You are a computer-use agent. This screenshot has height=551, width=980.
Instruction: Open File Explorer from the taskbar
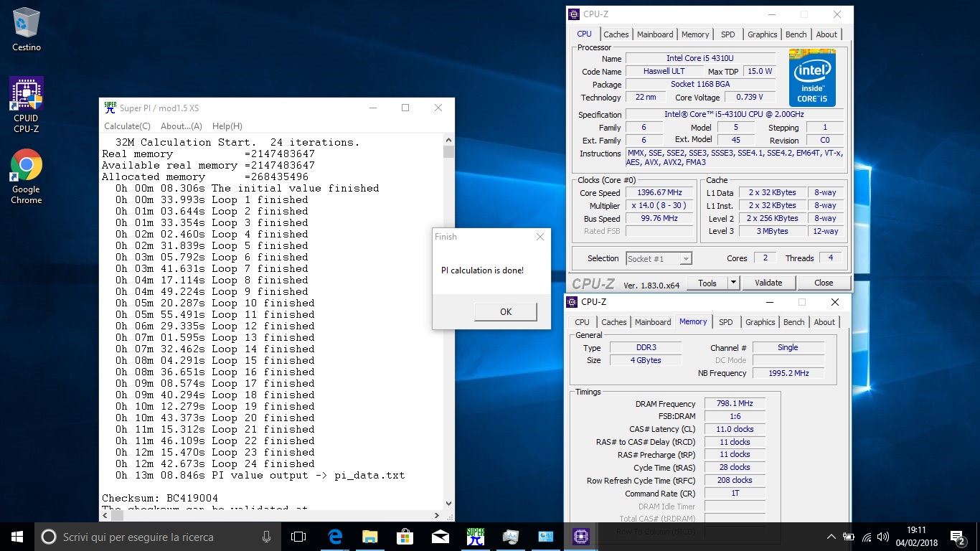[369, 537]
